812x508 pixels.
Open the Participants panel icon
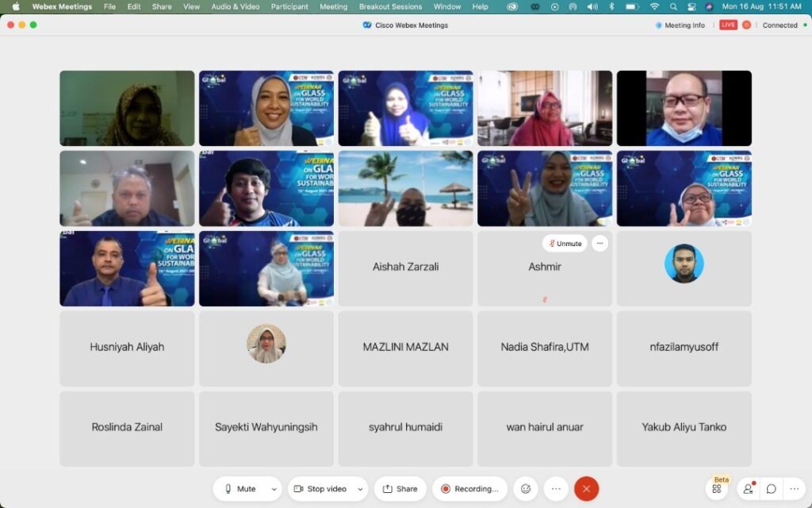tap(748, 489)
